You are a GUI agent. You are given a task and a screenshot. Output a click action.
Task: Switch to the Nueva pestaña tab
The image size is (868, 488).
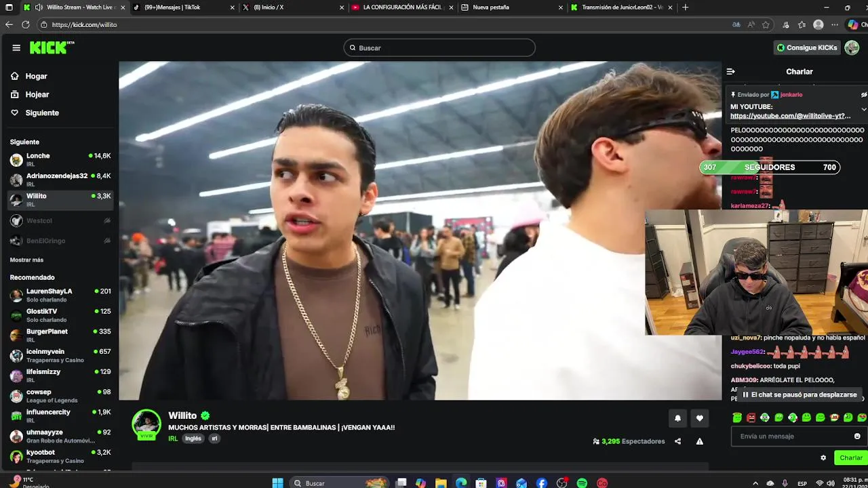[513, 7]
